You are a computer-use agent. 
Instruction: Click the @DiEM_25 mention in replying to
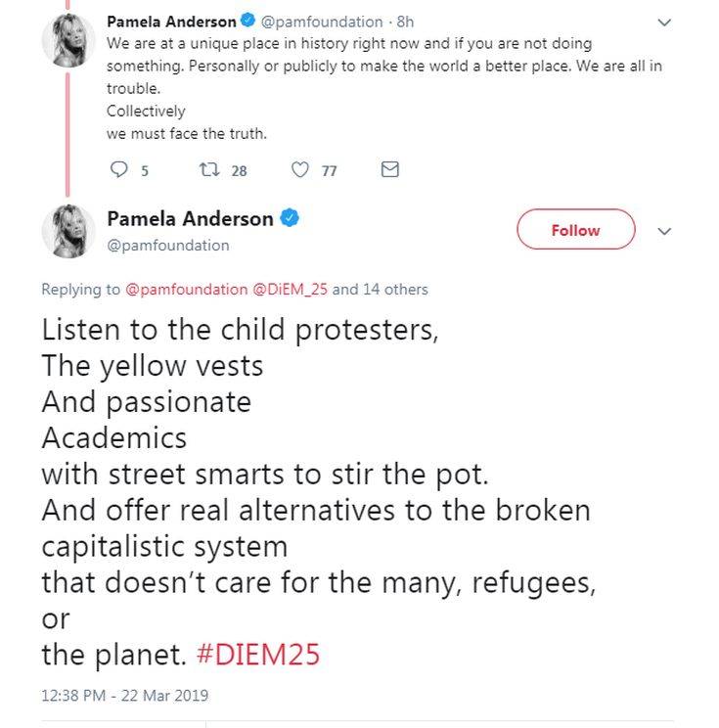(x=291, y=290)
